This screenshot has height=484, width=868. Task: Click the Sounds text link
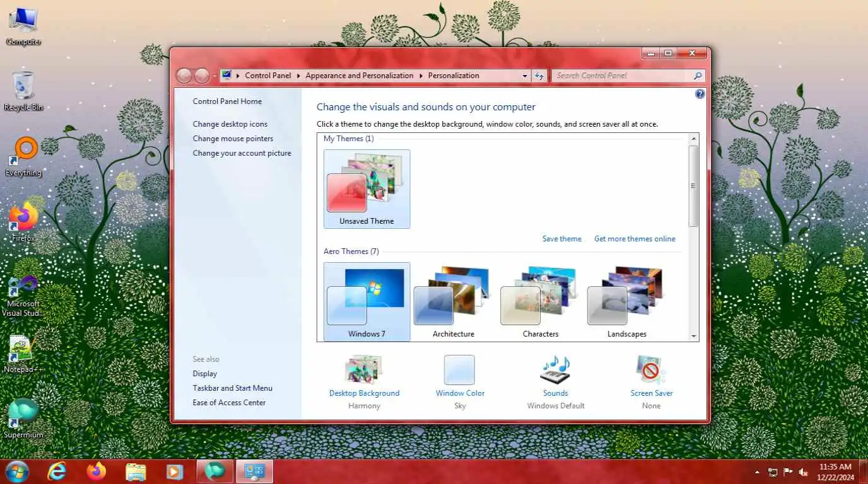pyautogui.click(x=555, y=393)
